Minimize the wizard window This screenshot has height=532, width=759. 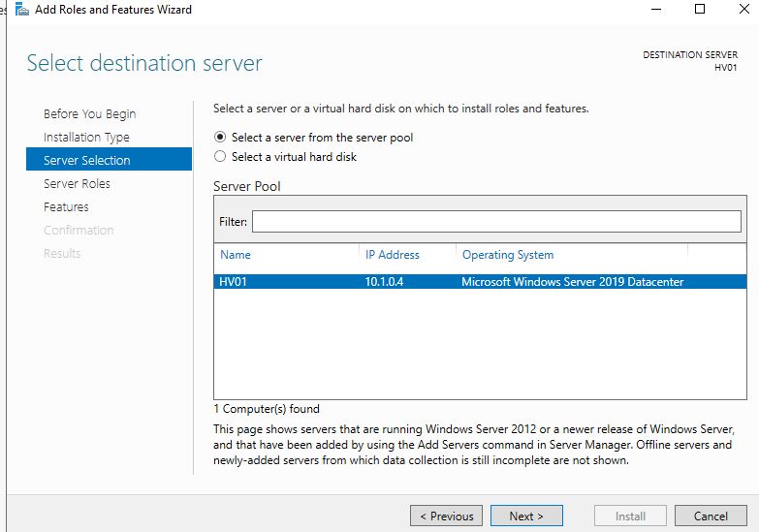click(x=656, y=10)
